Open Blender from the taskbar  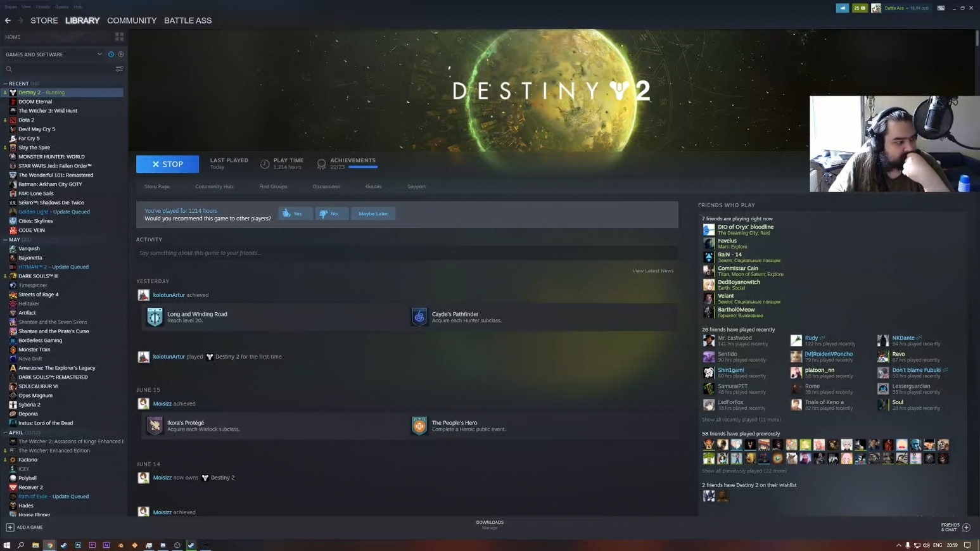(x=120, y=545)
